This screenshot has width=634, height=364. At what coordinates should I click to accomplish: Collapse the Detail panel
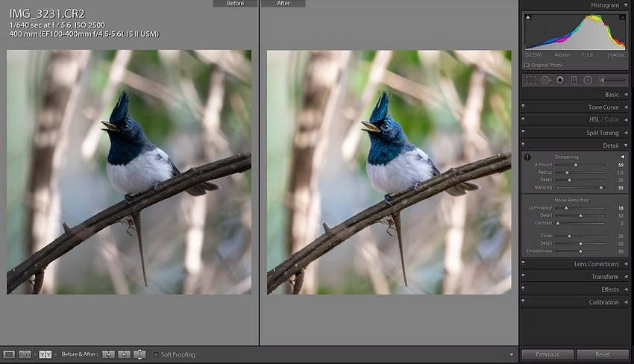626,145
